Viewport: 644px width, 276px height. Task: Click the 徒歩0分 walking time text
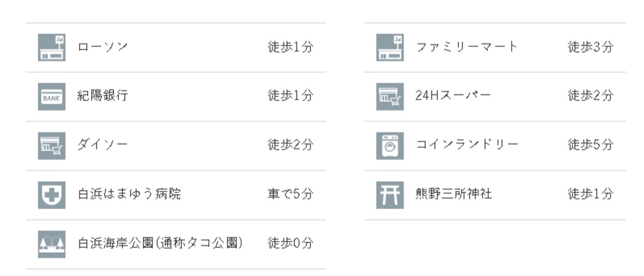(x=290, y=243)
